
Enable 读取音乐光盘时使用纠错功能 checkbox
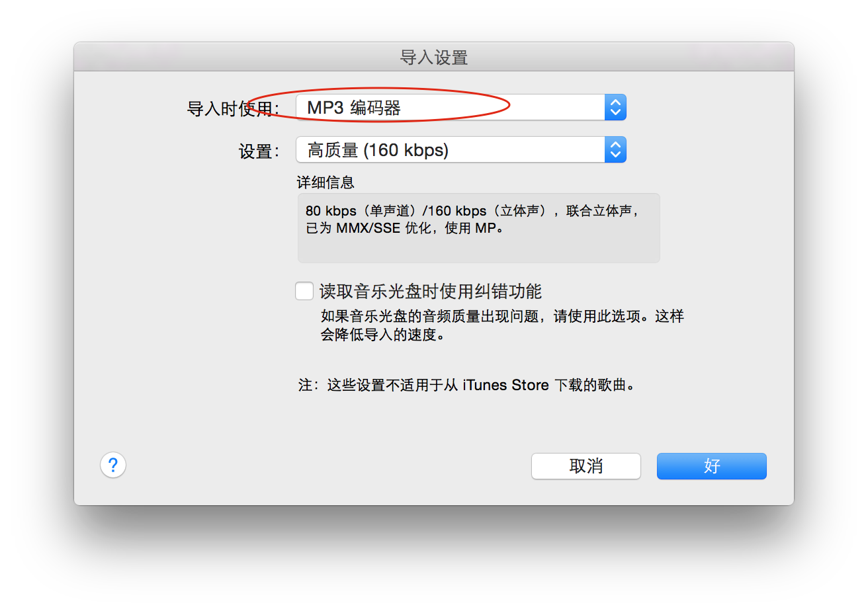[x=304, y=291]
